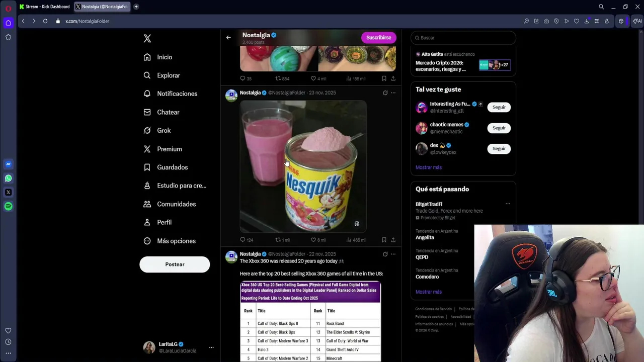This screenshot has width=644, height=362.
Task: Bookmark the post with 155 mil views
Action: [384, 78]
